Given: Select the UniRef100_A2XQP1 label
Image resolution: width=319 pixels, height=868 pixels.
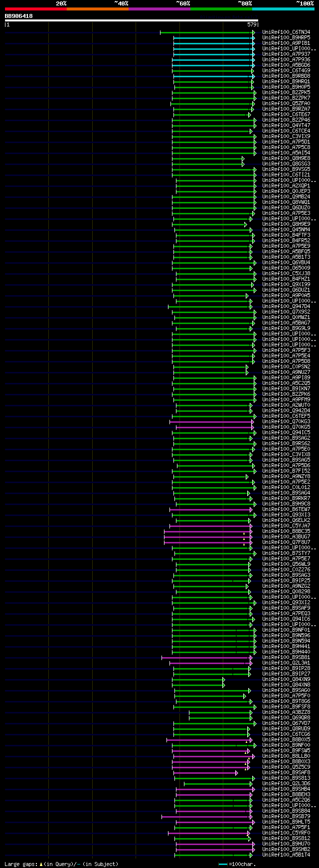Looking at the screenshot, I should pyautogui.click(x=286, y=186).
